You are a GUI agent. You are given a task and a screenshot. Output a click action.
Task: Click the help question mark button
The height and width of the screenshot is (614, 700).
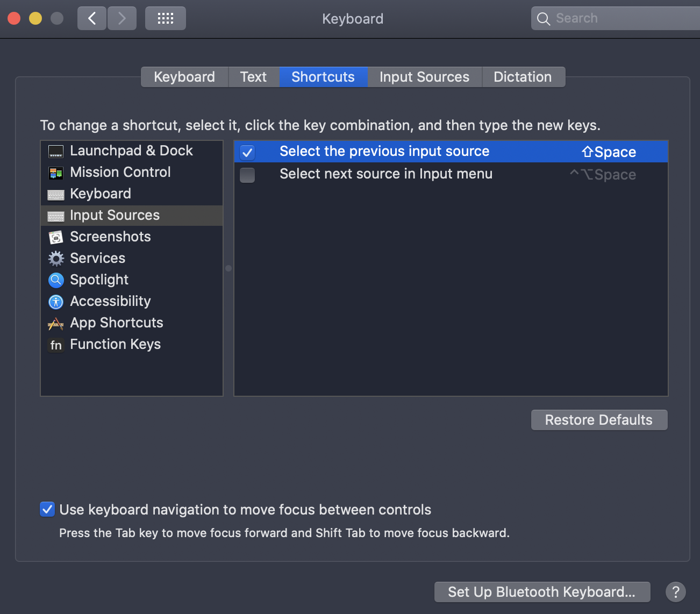675,592
